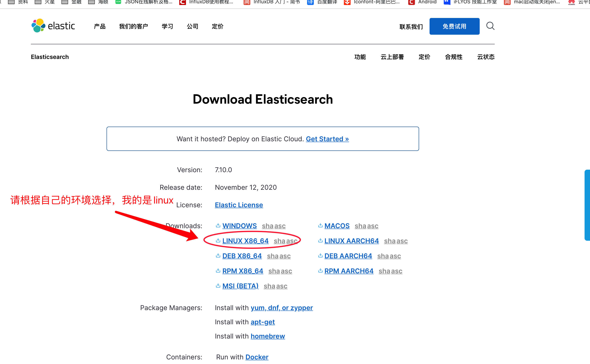Screen dimensions: 590x364
Task: Open the 云状态 page
Action: pyautogui.click(x=485, y=57)
